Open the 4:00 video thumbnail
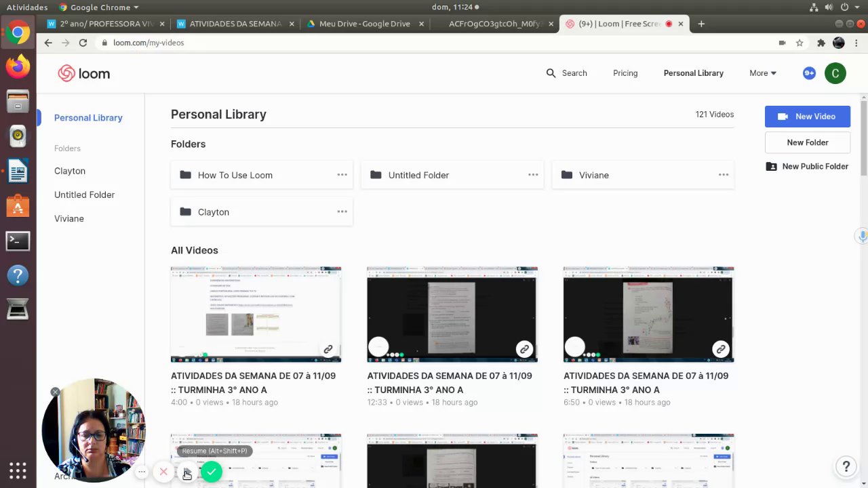 click(x=256, y=314)
